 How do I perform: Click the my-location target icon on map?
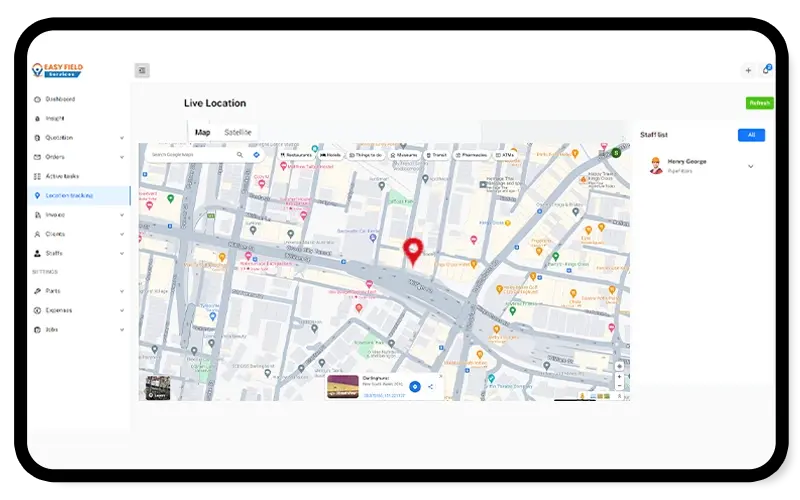619,366
